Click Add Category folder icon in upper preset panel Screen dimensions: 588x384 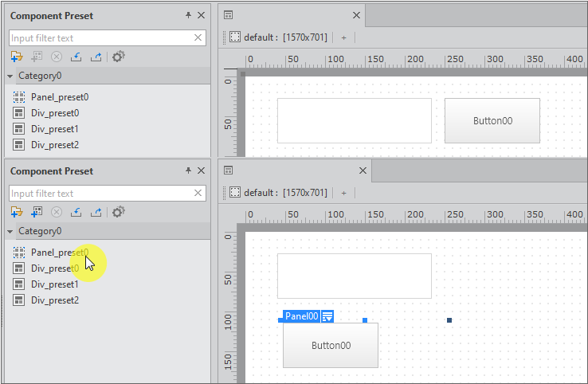click(x=16, y=57)
